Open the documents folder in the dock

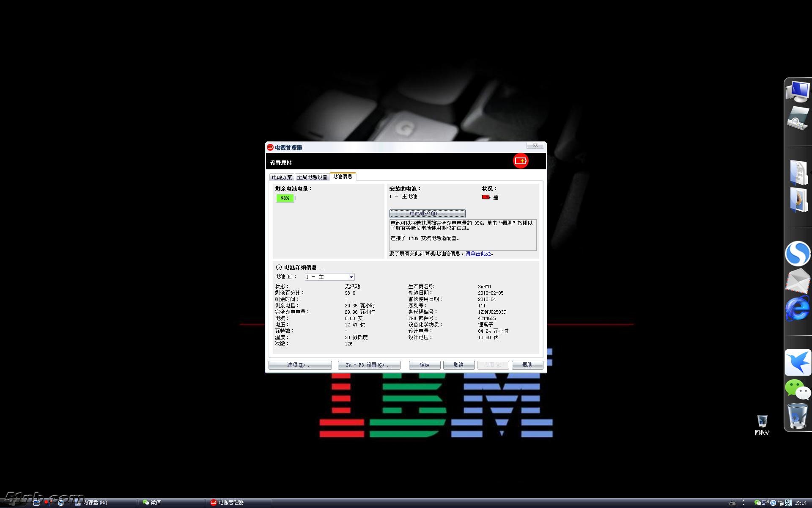(798, 173)
